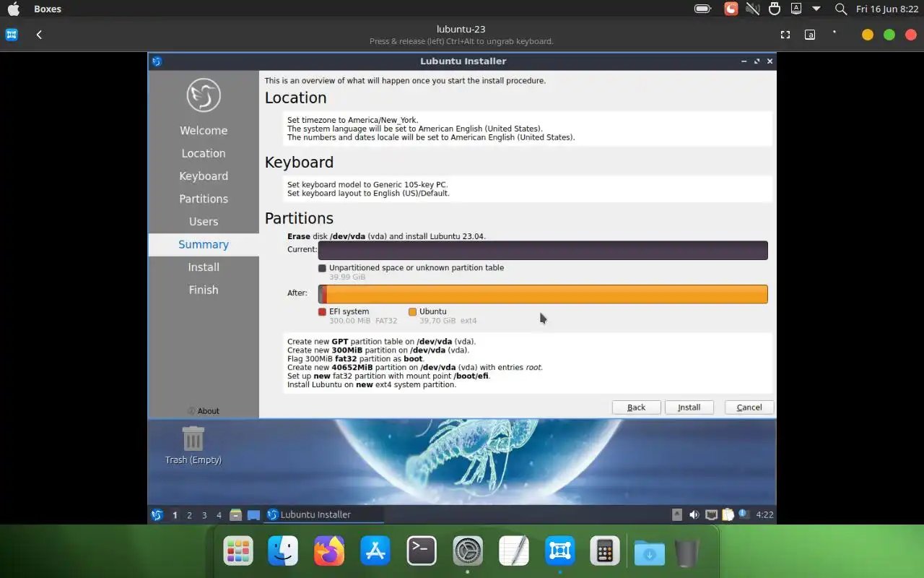The width and height of the screenshot is (924, 578).
Task: Open the volume control in Lubuntu tray
Action: (x=694, y=515)
